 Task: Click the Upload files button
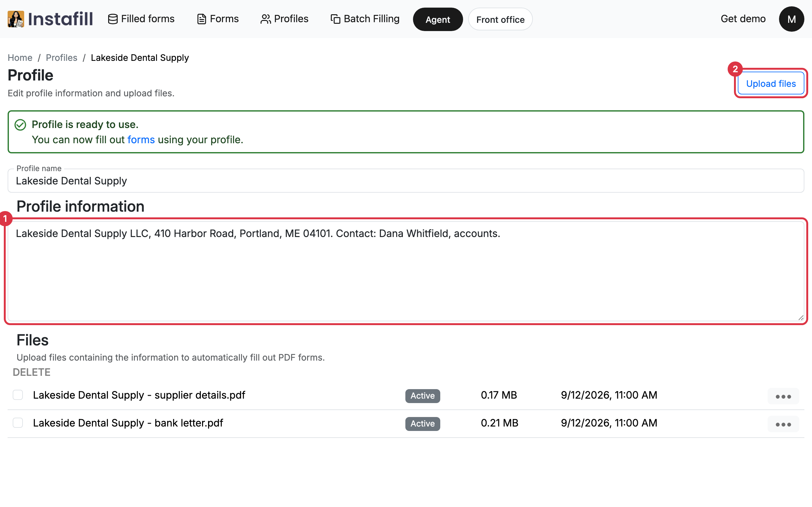point(771,83)
